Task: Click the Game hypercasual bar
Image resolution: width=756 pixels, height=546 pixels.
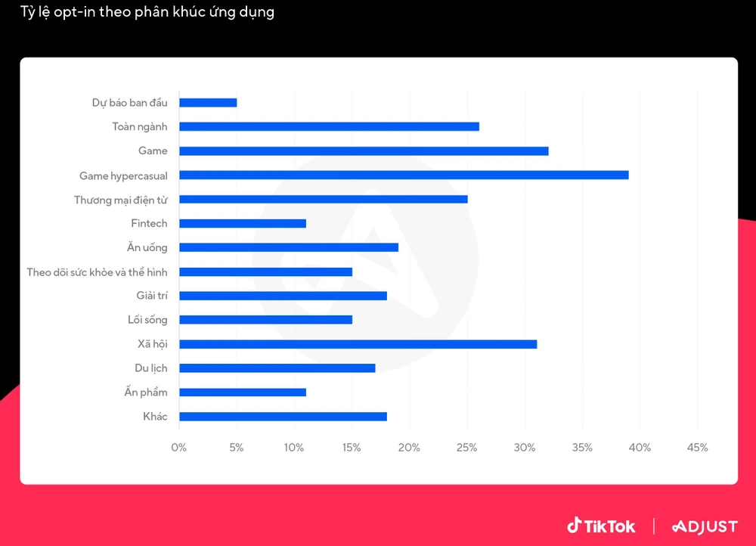Action: [404, 175]
